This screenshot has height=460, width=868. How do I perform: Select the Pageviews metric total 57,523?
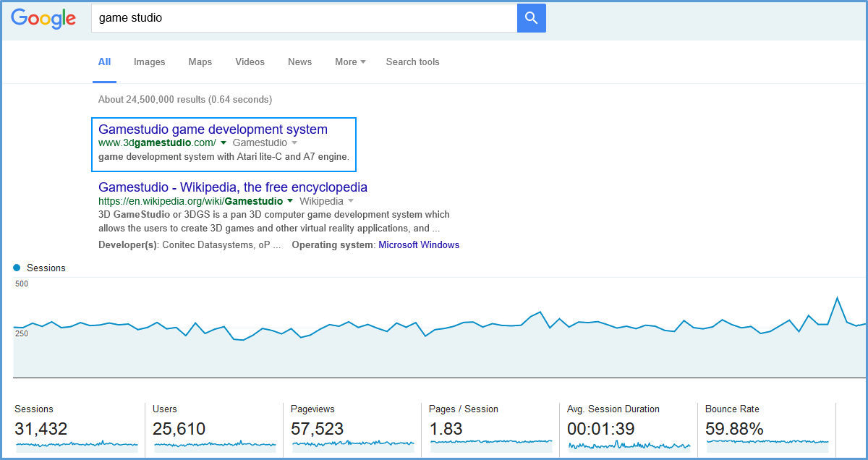(x=318, y=429)
